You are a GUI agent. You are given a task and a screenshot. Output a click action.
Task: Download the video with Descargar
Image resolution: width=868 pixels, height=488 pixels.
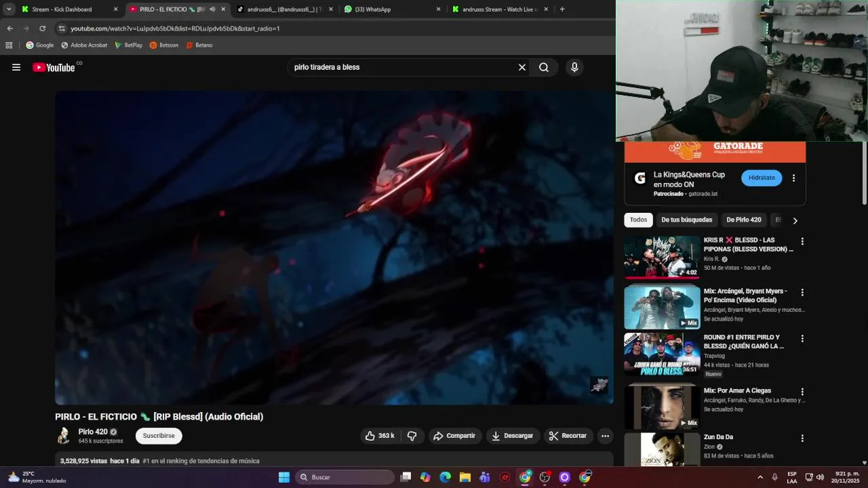click(x=513, y=436)
